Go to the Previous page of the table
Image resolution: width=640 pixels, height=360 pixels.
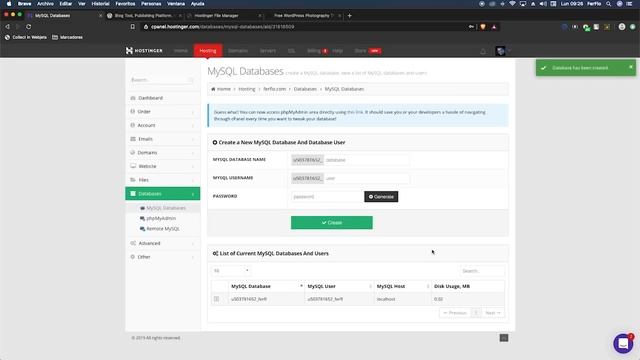[455, 313]
